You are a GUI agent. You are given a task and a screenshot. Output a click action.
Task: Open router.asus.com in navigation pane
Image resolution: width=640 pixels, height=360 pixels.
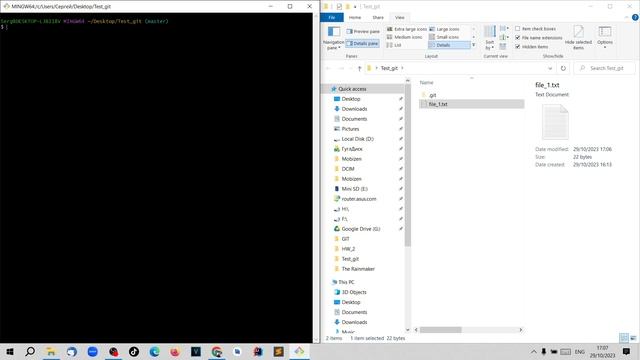[x=359, y=199]
